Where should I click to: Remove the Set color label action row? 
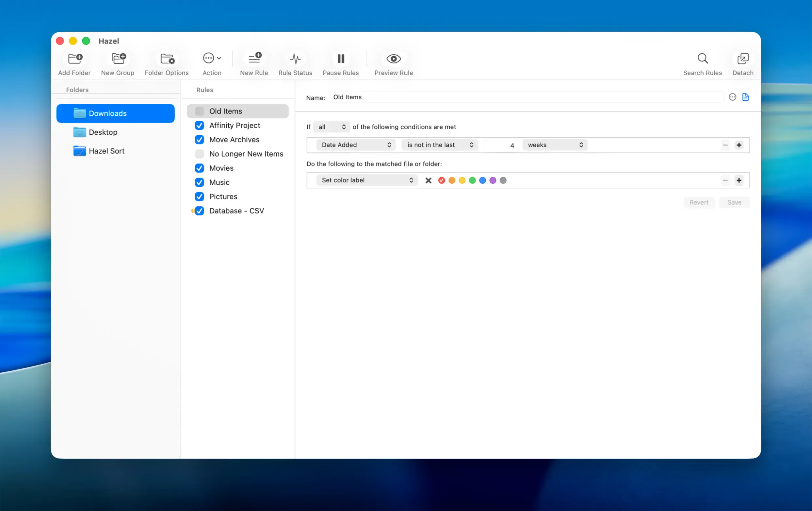(725, 180)
